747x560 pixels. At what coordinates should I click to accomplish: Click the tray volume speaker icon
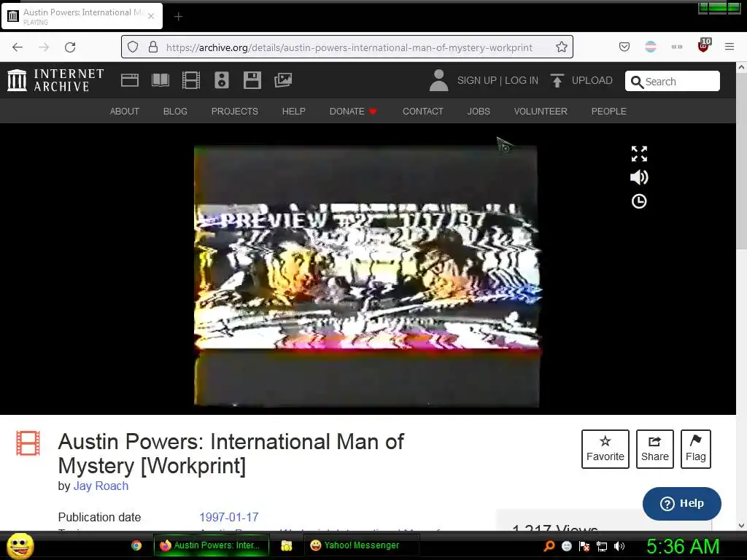pos(619,546)
